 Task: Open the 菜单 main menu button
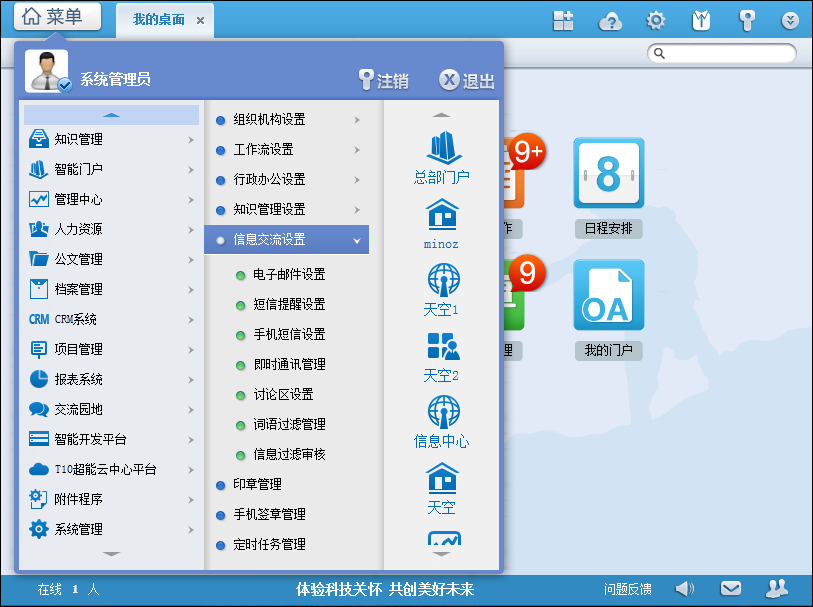[58, 16]
